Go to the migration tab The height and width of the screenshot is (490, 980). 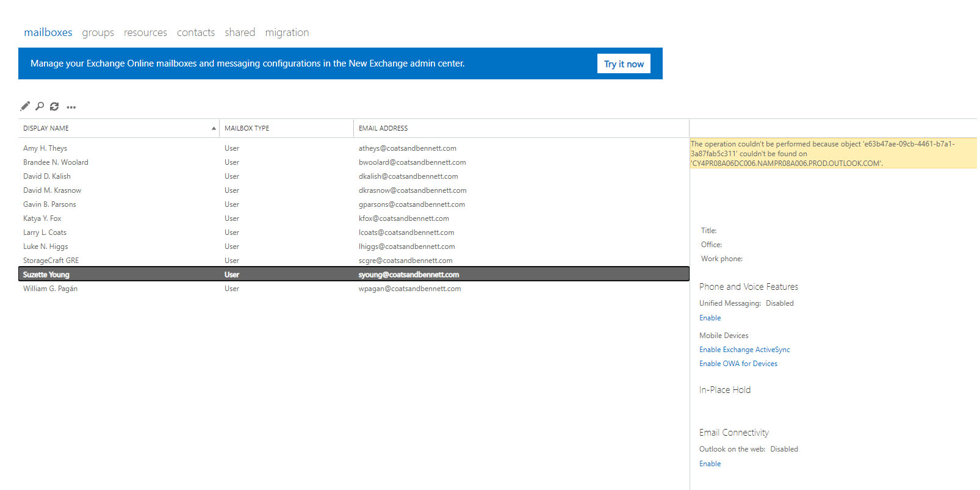287,32
